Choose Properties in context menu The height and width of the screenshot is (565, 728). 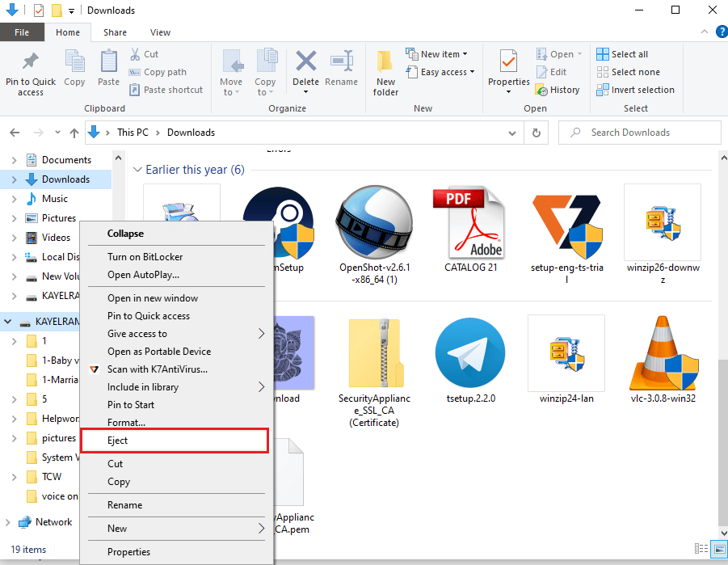point(176,552)
